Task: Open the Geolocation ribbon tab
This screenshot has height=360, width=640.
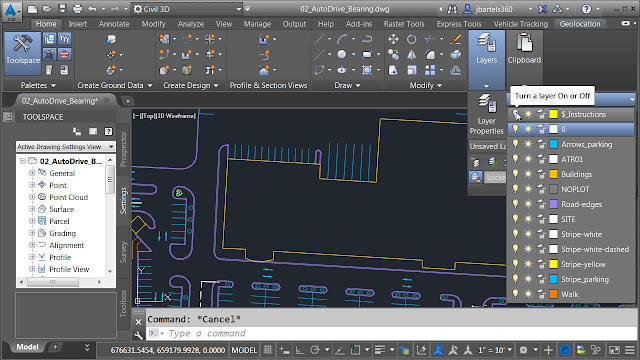Action: (x=580, y=24)
